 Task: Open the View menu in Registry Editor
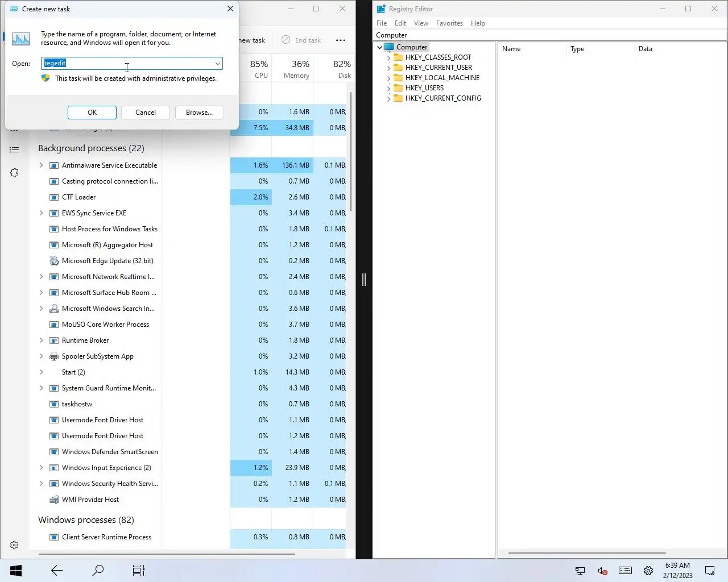[421, 23]
